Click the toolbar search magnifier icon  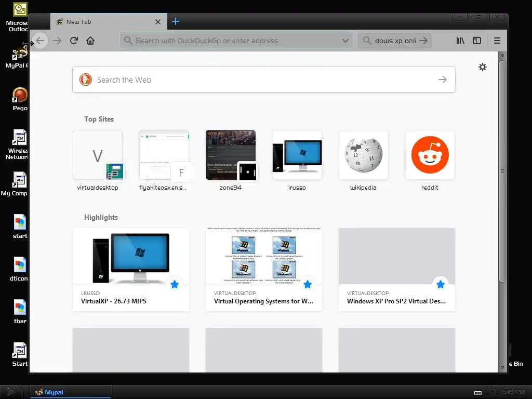coord(367,41)
